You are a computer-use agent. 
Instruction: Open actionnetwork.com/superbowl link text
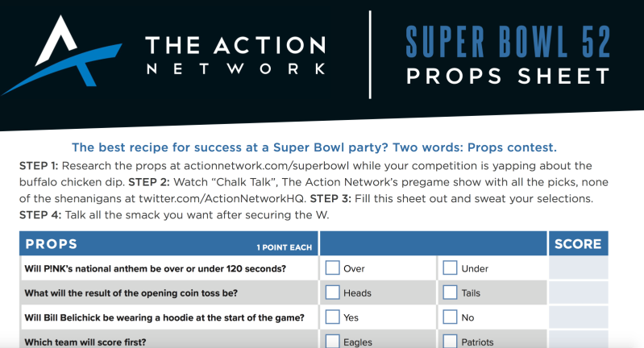[267, 166]
